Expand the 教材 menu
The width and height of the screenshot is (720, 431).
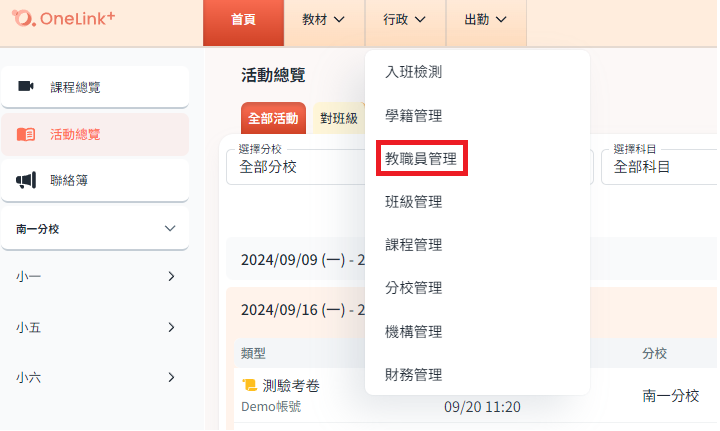coord(324,23)
